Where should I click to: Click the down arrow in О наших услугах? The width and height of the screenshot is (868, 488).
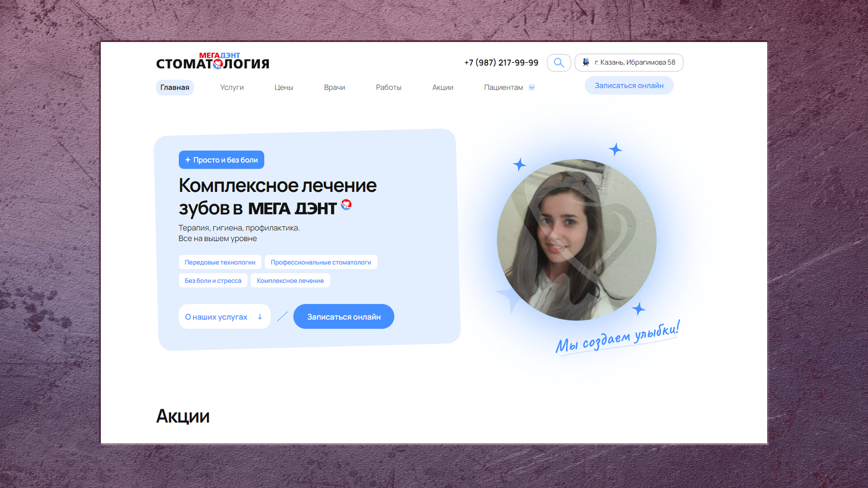click(x=260, y=317)
